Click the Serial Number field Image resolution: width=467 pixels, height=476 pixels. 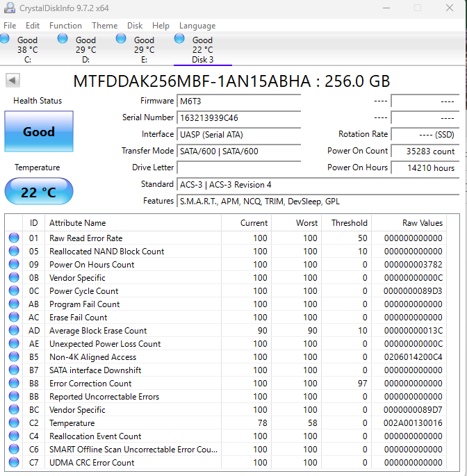click(x=238, y=118)
